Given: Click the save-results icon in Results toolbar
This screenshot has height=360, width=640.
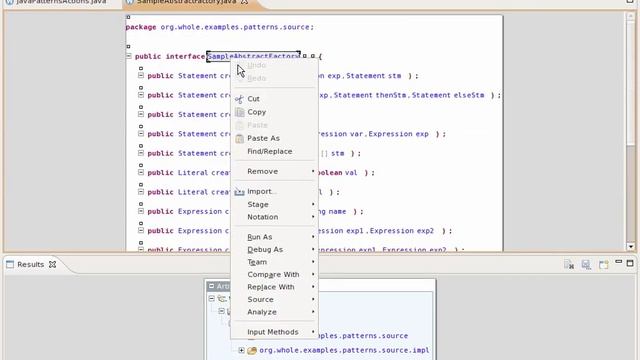Looking at the screenshot, I should click(586, 264).
